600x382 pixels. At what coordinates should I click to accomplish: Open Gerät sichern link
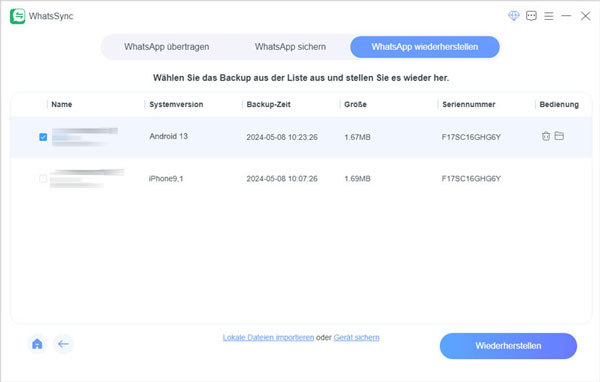(356, 337)
